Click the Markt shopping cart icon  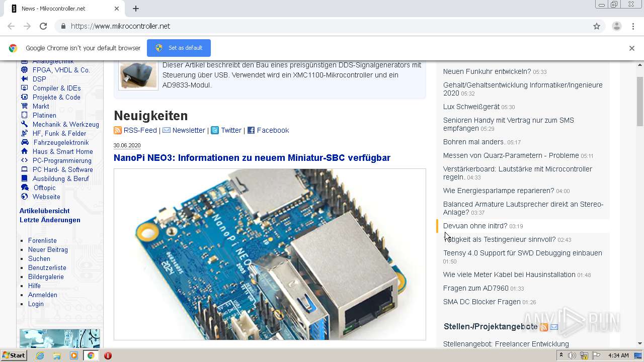tap(24, 106)
